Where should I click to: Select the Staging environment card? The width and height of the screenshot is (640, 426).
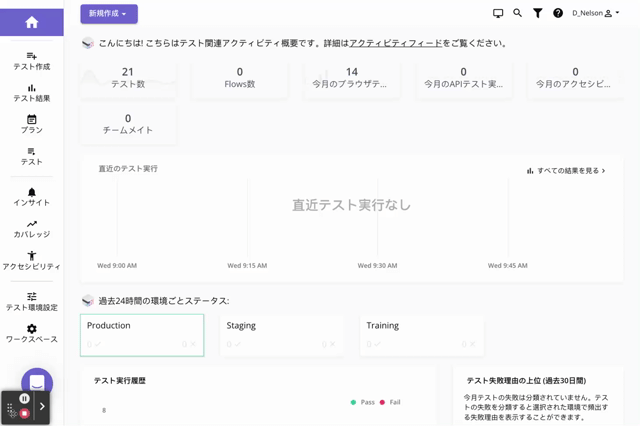pos(281,335)
